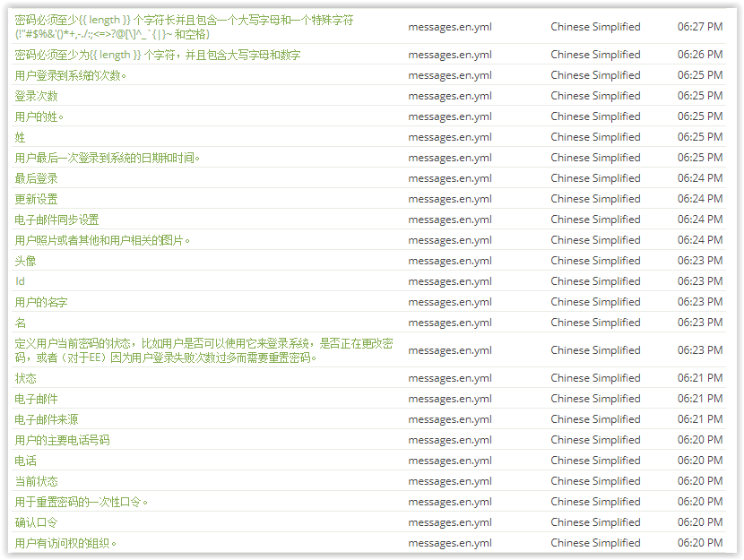This screenshot has height=560, width=744.
Task: Open the 用户的姓 translation entry
Action: (39, 116)
